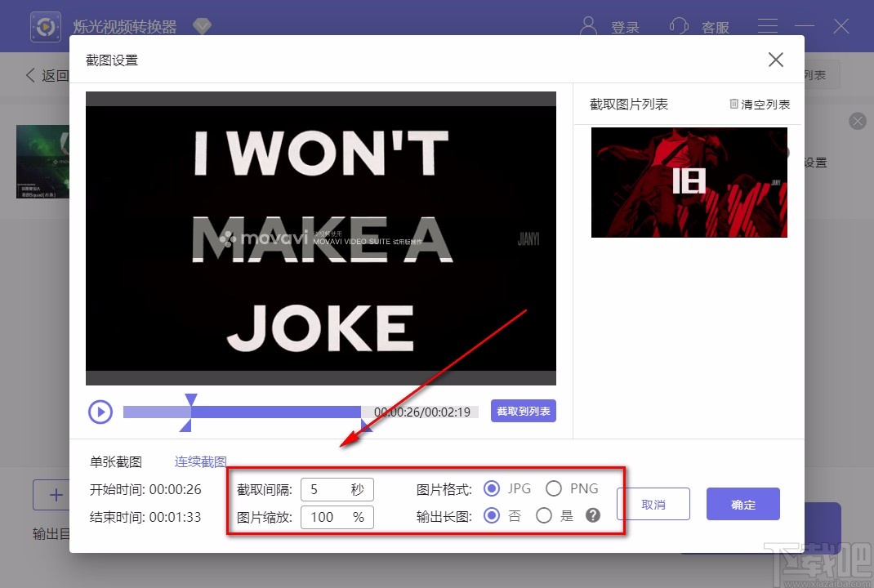Image resolution: width=874 pixels, height=588 pixels.
Task: Select the captured image thumbnail in 截取图片列表
Action: [x=689, y=181]
